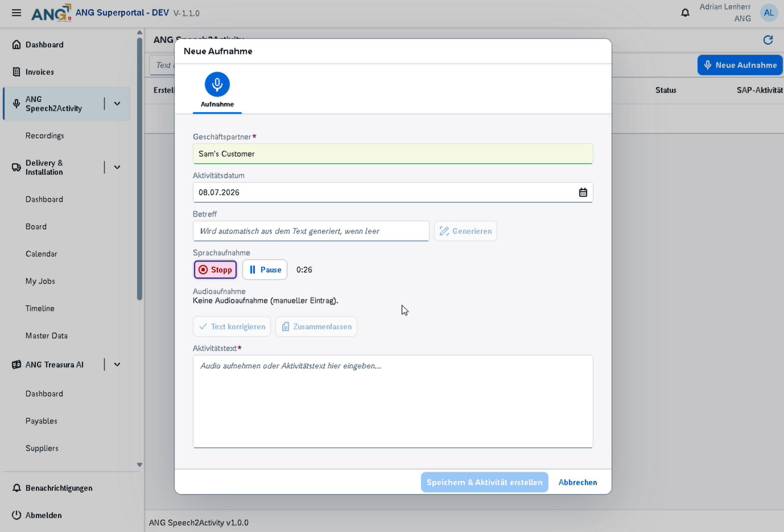Select the Aufnahme tab in dialog
The image size is (784, 532).
tap(217, 92)
